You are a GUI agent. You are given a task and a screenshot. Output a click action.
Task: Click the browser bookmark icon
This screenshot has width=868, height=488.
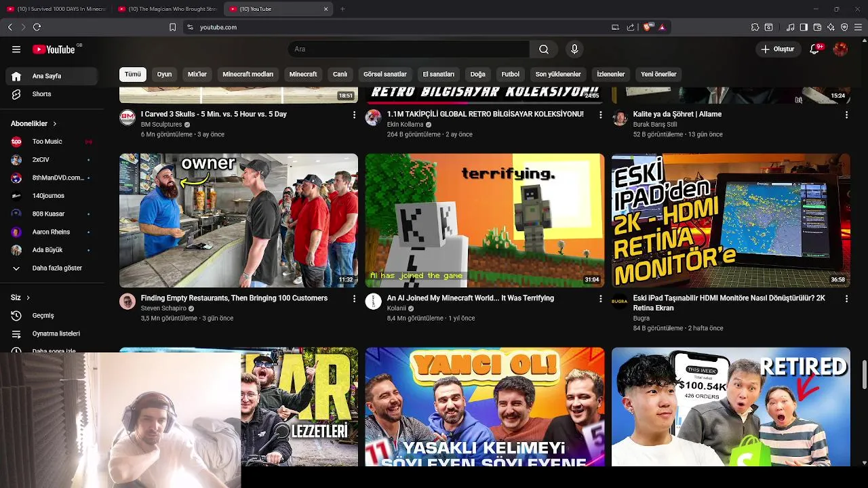pos(172,27)
